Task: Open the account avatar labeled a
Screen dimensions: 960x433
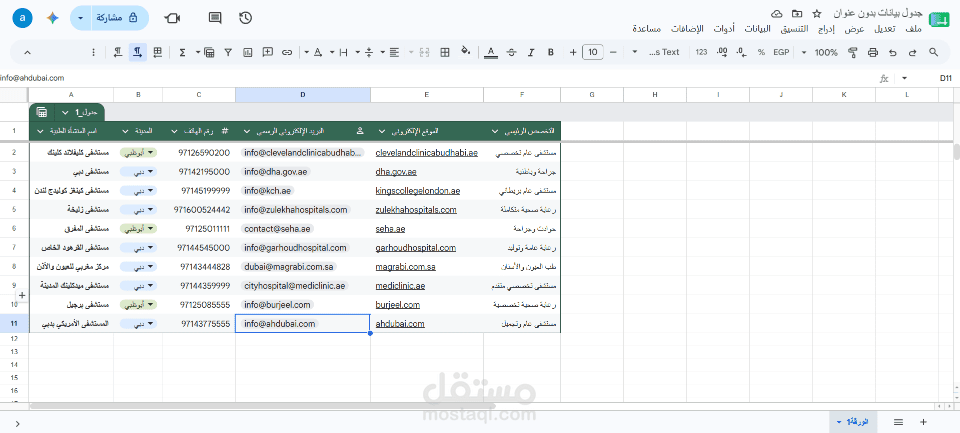Action: (23, 18)
